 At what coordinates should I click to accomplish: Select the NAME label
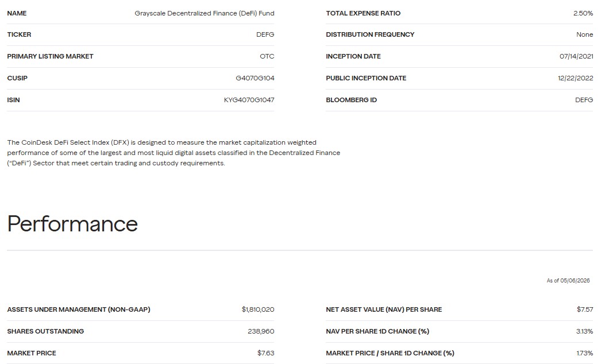pos(17,13)
